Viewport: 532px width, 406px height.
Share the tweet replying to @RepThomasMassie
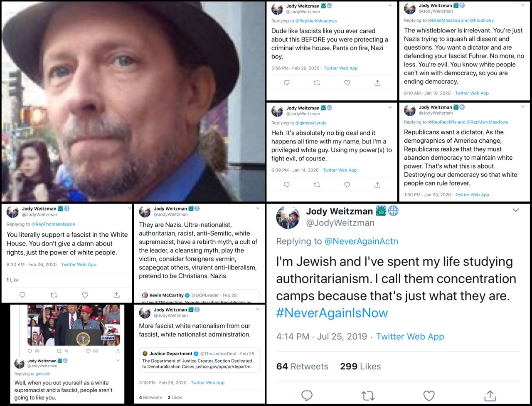pos(116,295)
